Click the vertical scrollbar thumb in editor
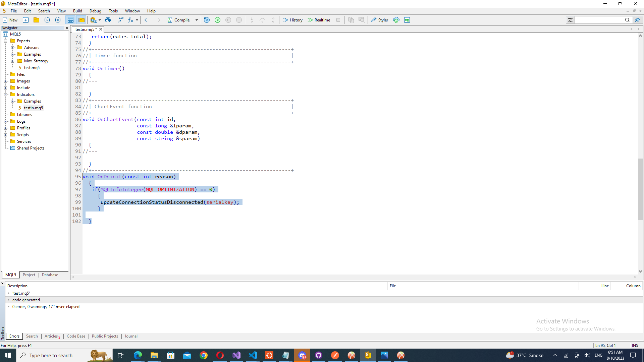 [x=640, y=189]
